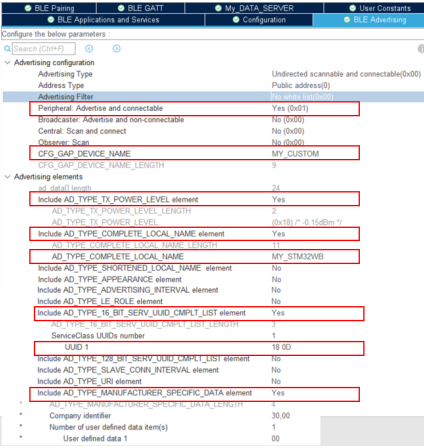Select the CFG_GAP_DEVICE_NAME value MY_CUSTOM
The image size is (424, 448).
pos(295,154)
